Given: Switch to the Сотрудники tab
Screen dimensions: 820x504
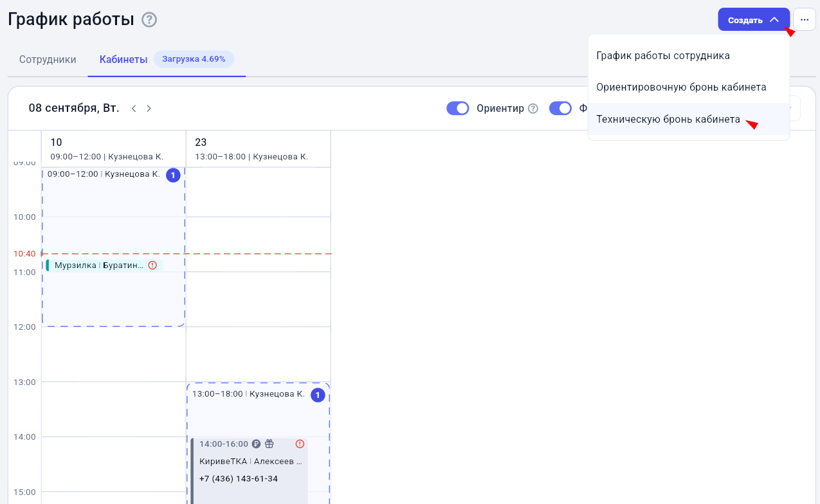Looking at the screenshot, I should point(48,60).
